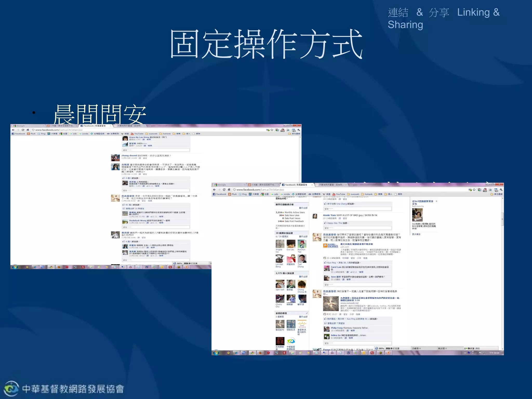Viewport: 532px width, 399px height.
Task: Open Carol Lam's commenter name link
Action: point(336,267)
